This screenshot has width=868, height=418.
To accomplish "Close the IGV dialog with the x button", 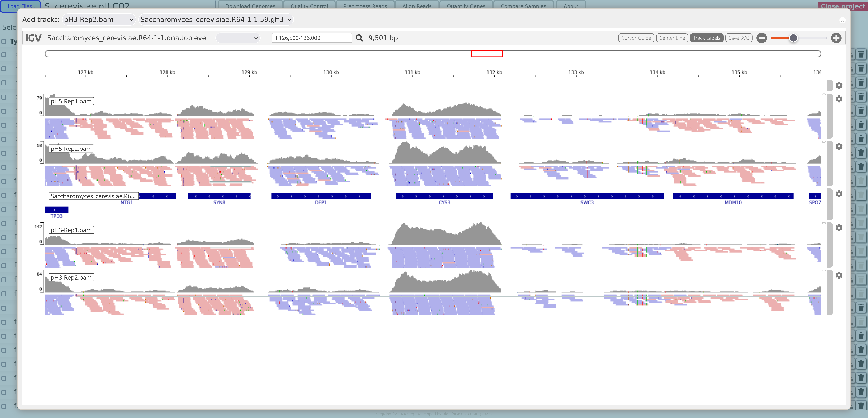I will [842, 20].
